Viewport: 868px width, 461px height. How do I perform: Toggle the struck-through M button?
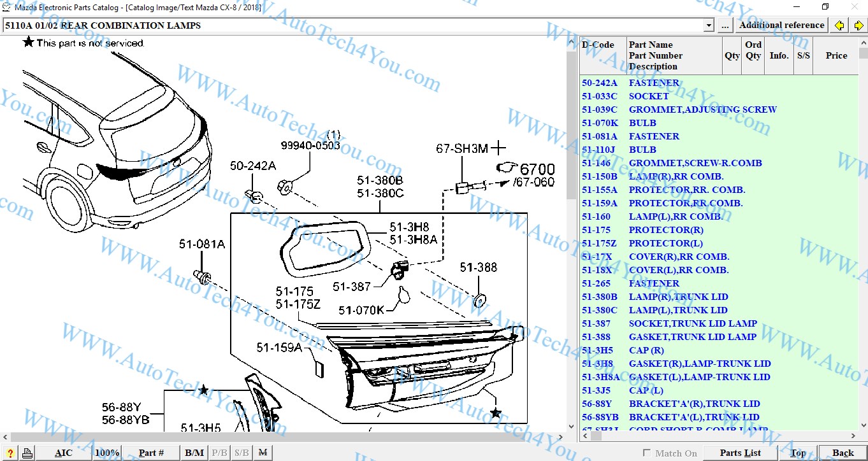point(263,453)
